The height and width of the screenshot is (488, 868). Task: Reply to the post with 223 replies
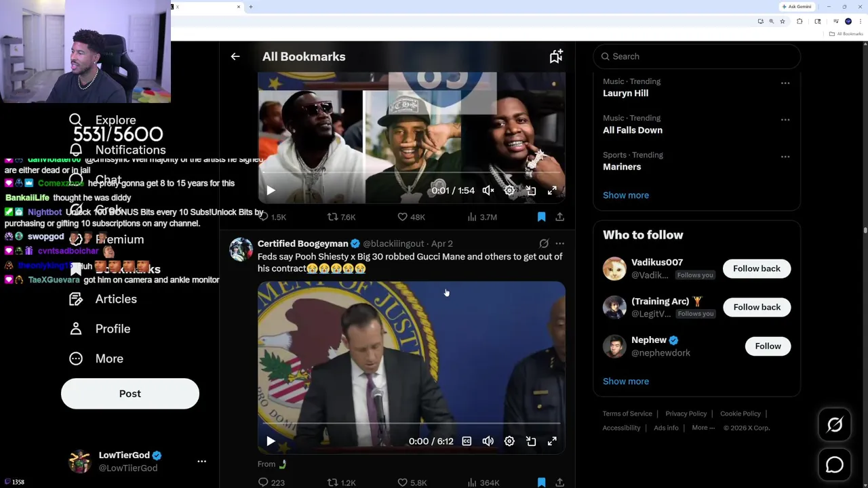click(x=271, y=483)
